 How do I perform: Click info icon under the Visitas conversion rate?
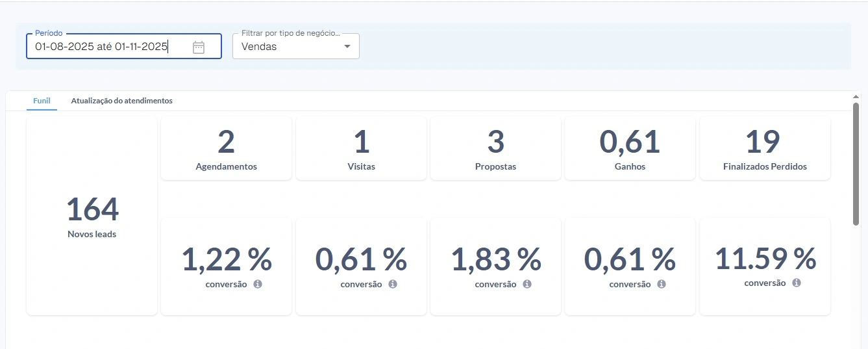[x=392, y=284]
